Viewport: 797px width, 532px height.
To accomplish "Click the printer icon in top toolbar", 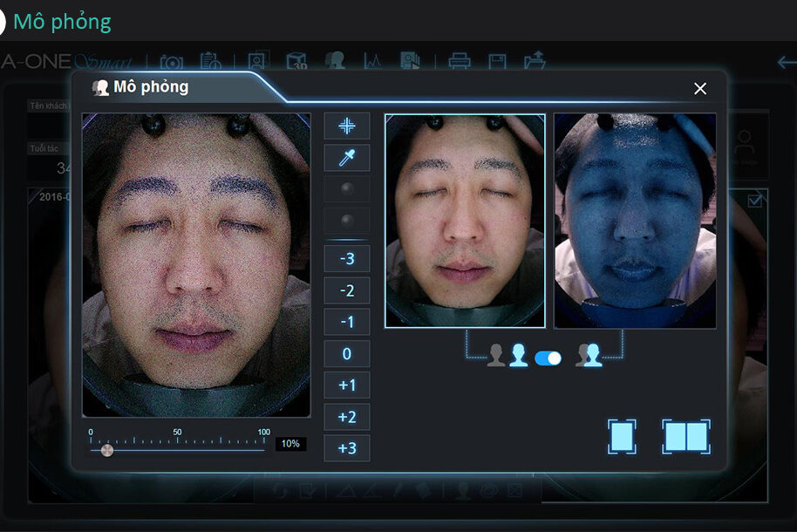I will [459, 62].
